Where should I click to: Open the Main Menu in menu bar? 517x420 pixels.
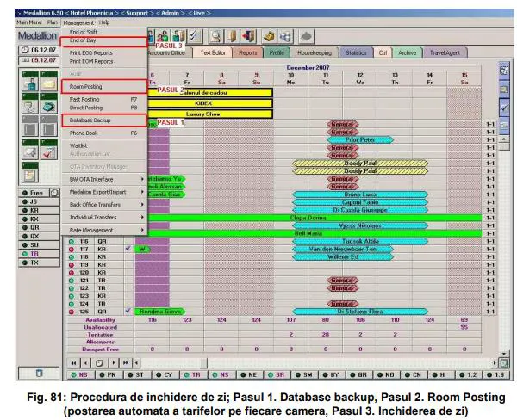[x=29, y=22]
